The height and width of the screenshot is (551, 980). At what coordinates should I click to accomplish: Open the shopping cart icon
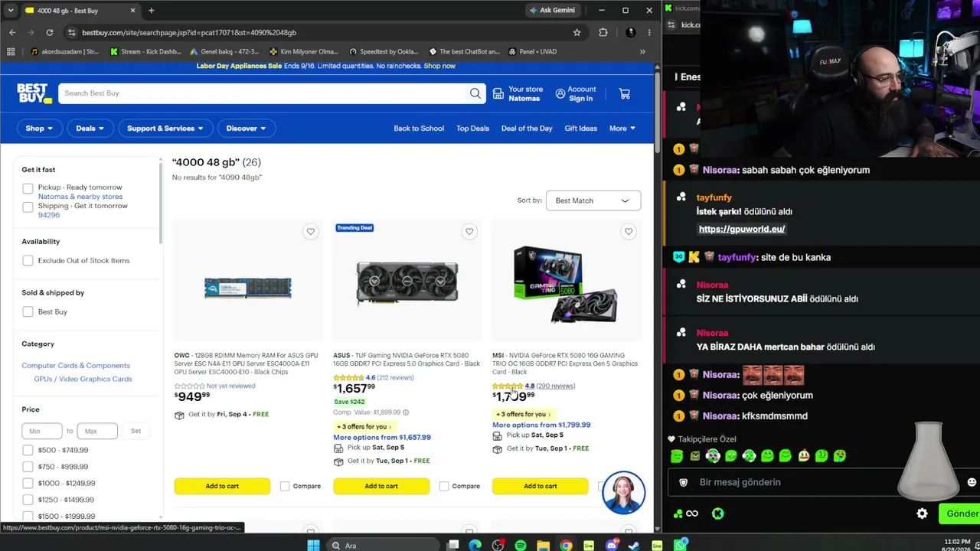pyautogui.click(x=625, y=93)
